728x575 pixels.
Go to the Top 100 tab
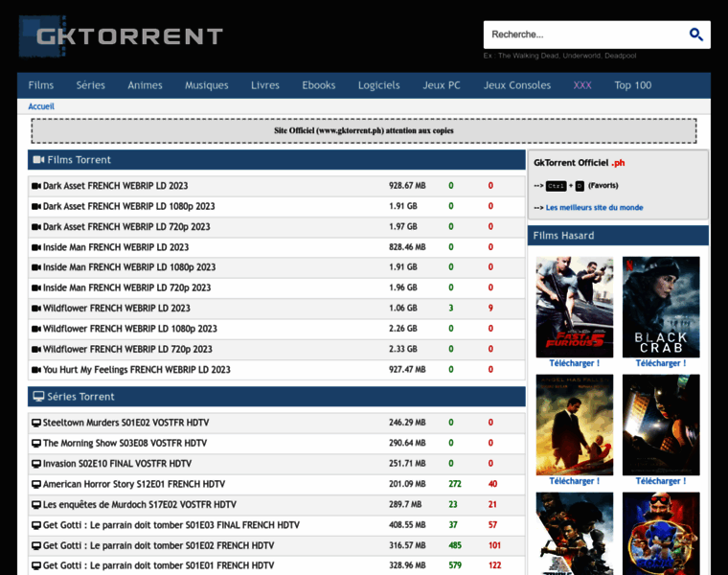pyautogui.click(x=632, y=85)
